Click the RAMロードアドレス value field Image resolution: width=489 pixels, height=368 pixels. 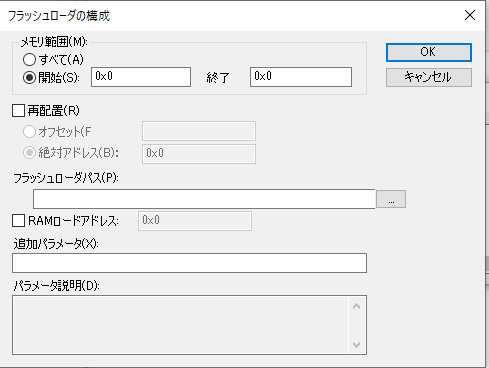195,221
